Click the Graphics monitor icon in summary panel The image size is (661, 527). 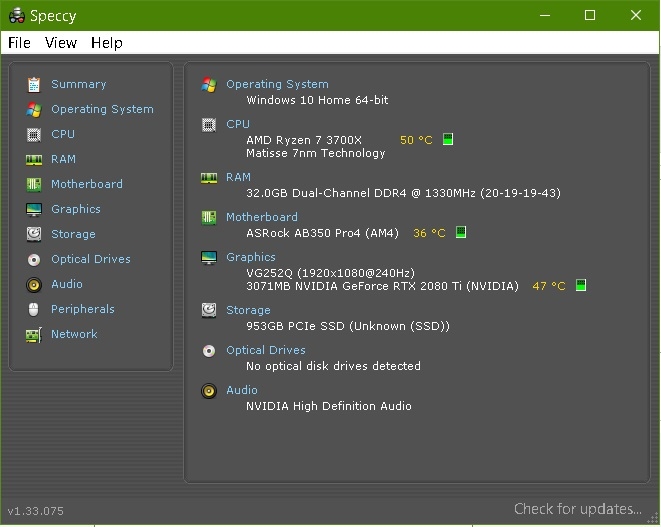pos(209,258)
